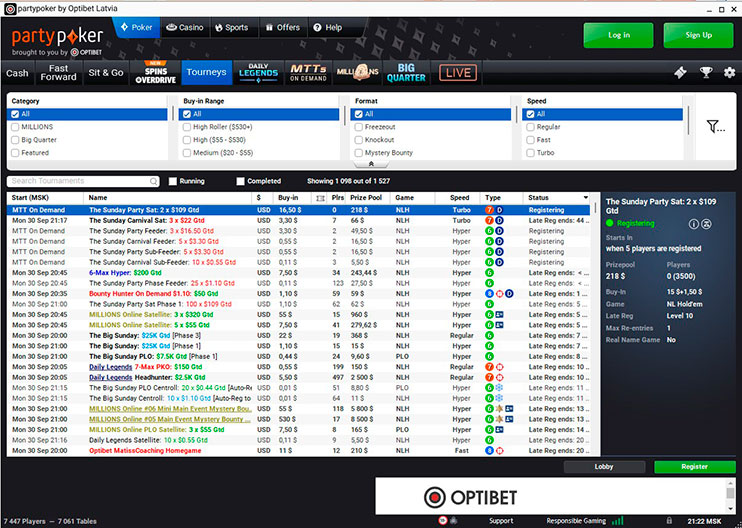Image resolution: width=742 pixels, height=528 pixels.
Task: Click the Register button
Action: click(x=695, y=467)
